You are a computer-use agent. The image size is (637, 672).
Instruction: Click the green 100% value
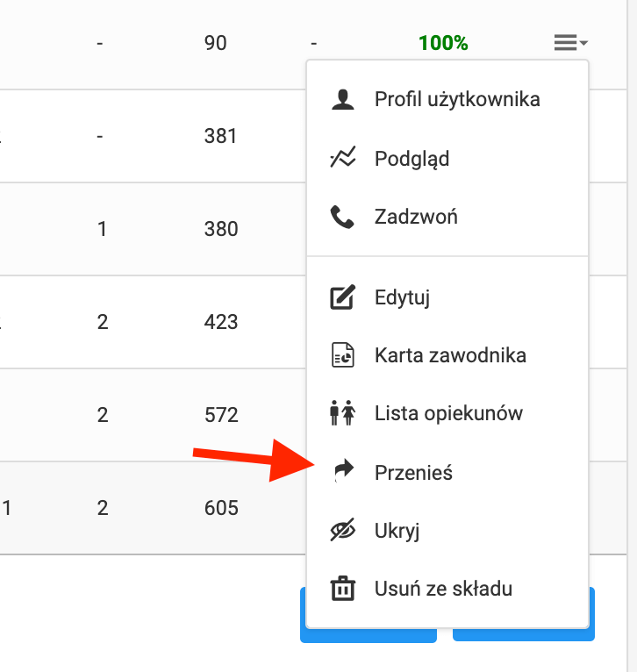pos(443,42)
